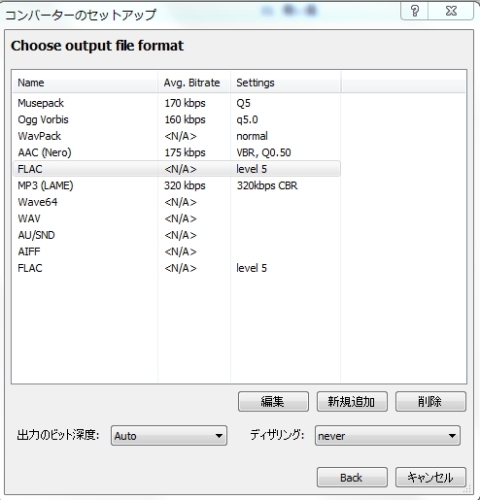
Task: Select the AAC (Nero) format row
Action: pos(177,152)
